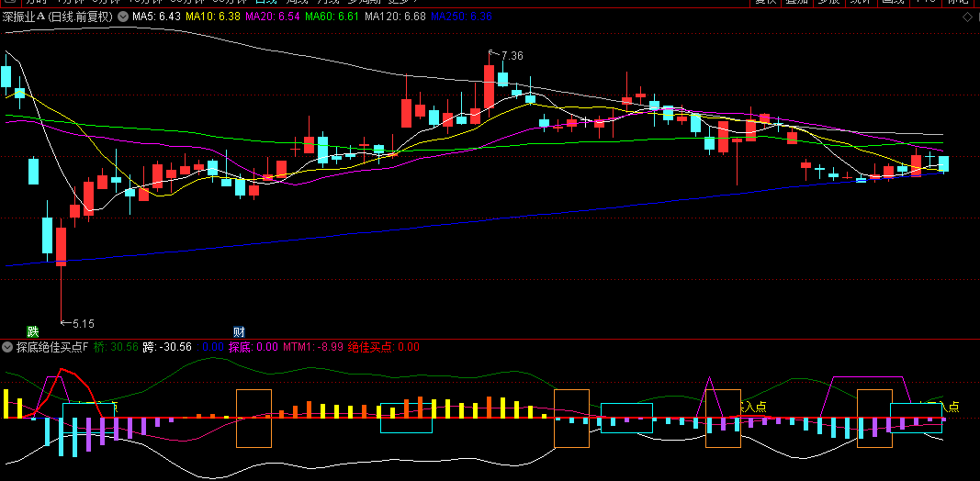Click the magenta MA20: 6.54 label
Screen dimensions: 980x481
273,17
